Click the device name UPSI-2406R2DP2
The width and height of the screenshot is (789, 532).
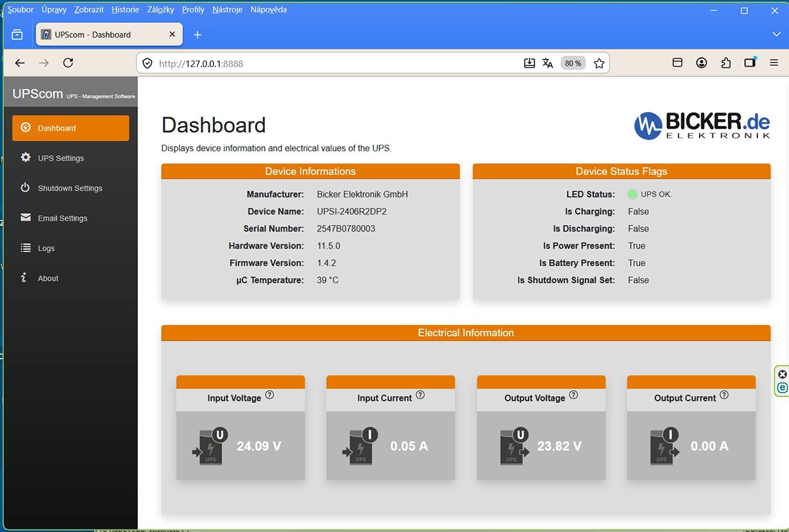pos(352,212)
